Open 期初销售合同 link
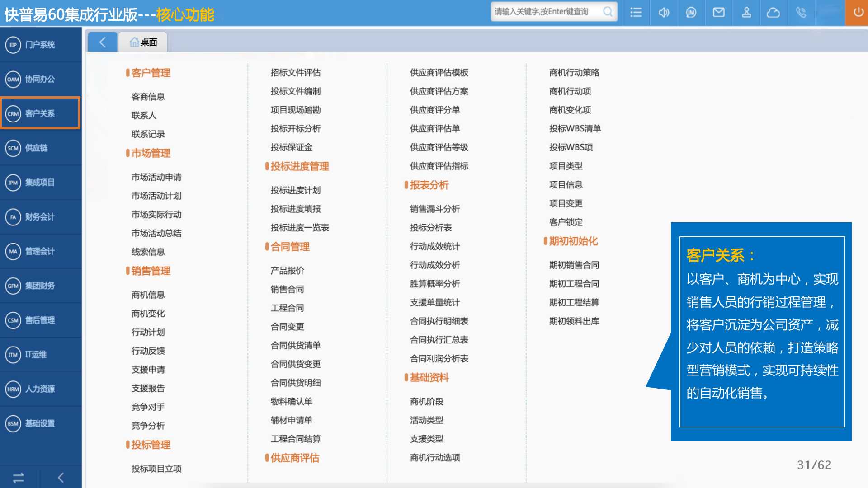The image size is (868, 488). click(x=574, y=265)
